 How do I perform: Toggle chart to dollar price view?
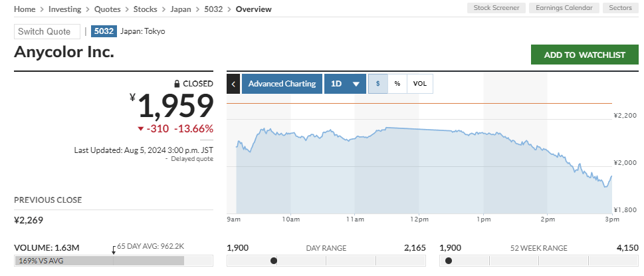click(378, 84)
